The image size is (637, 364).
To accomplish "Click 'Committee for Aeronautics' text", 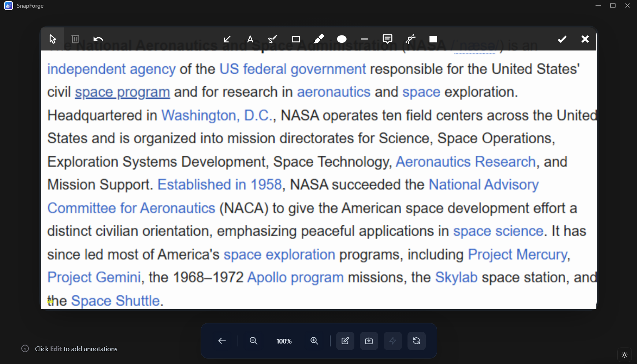I will click(x=131, y=208).
